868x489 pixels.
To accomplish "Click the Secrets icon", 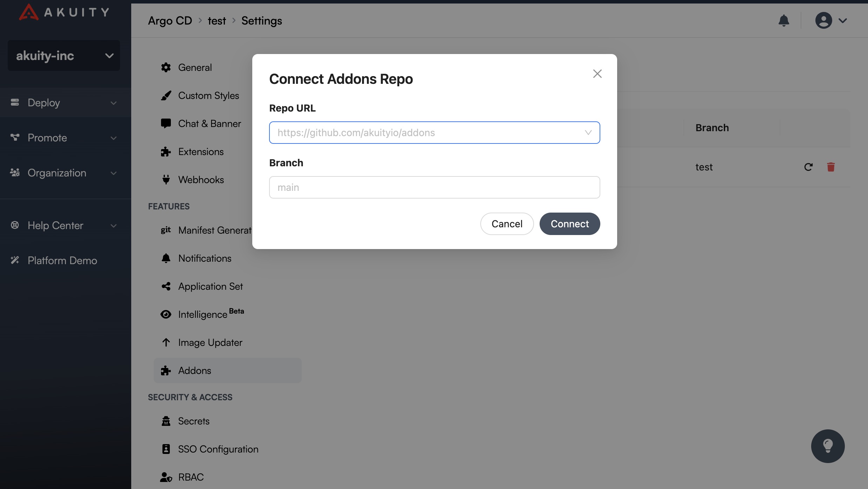I will (x=166, y=421).
